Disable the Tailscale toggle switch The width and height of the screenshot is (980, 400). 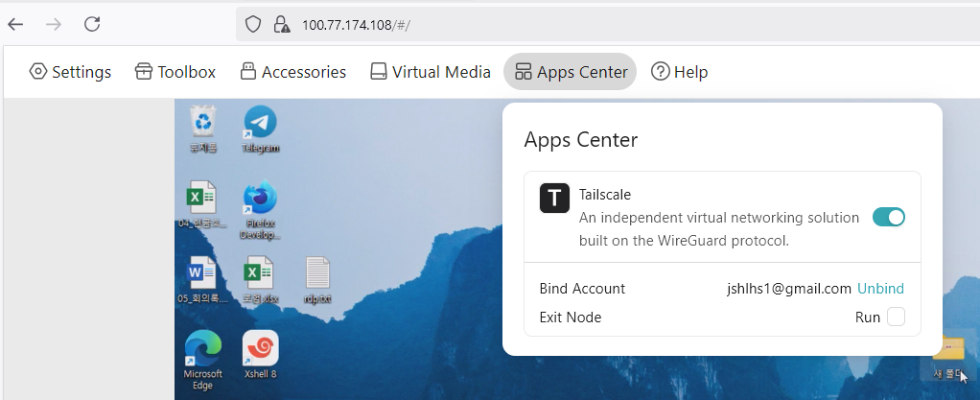point(889,218)
